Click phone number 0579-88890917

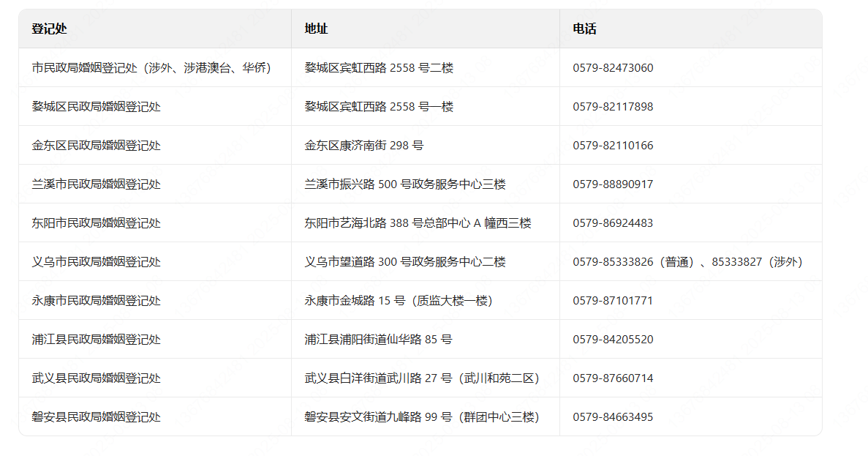pos(613,184)
